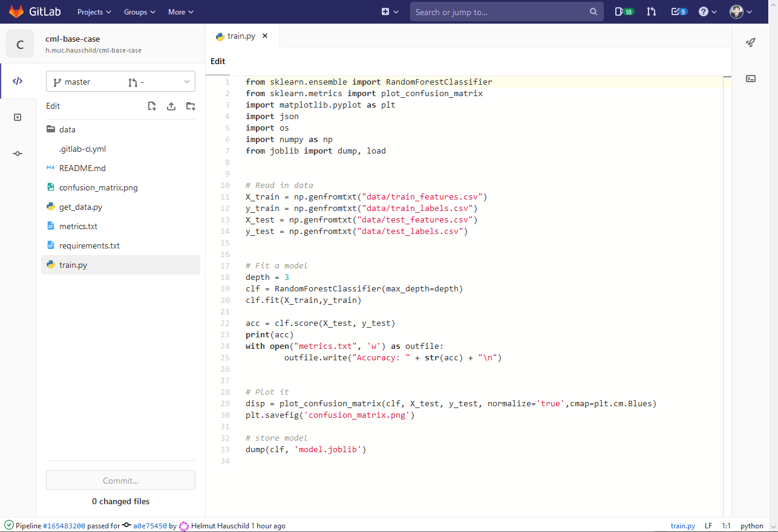Open merge requests icon in navbar
778x532 pixels.
(x=651, y=11)
